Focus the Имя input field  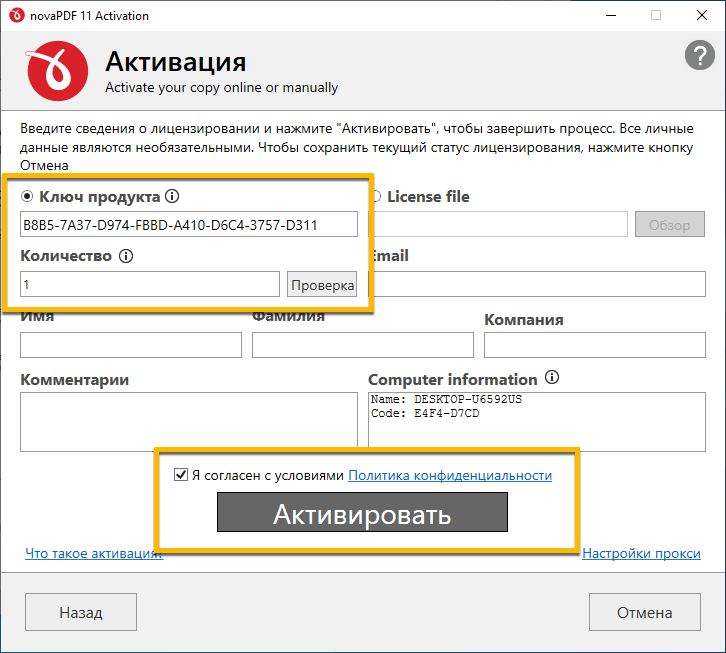[x=131, y=345]
